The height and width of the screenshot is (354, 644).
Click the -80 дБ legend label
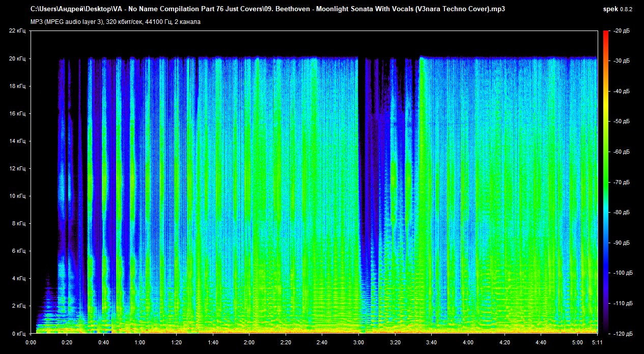(623, 213)
